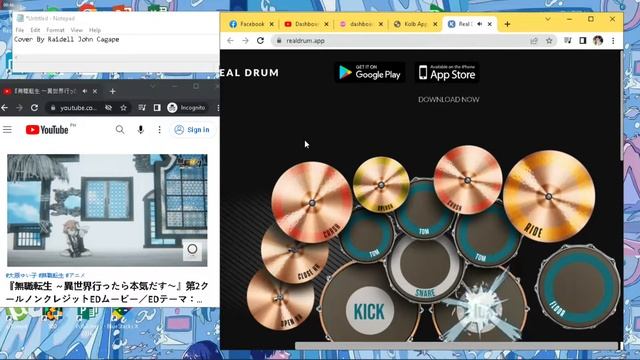This screenshot has height=360, width=640.
Task: Open Chrome three-dot menu in realdrum window
Action: (613, 40)
